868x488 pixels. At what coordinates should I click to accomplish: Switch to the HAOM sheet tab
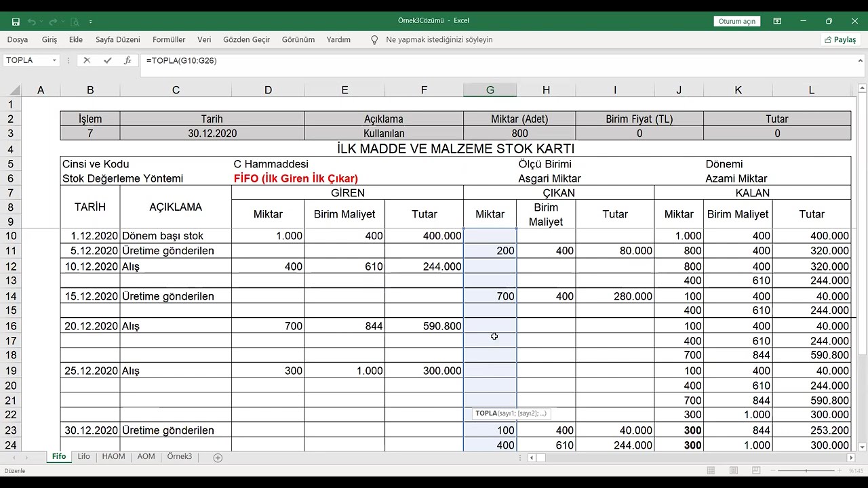click(113, 457)
